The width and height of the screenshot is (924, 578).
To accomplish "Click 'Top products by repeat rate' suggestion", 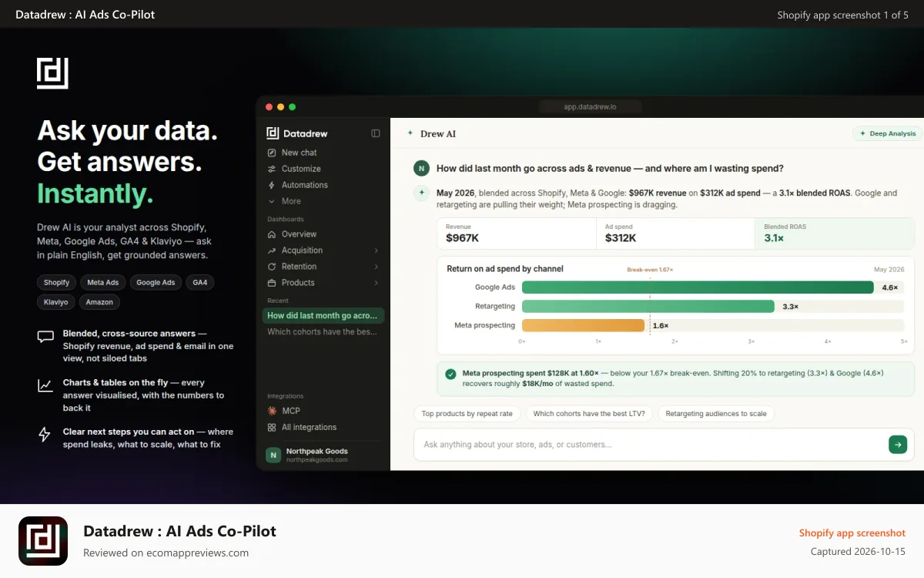I will click(x=467, y=414).
